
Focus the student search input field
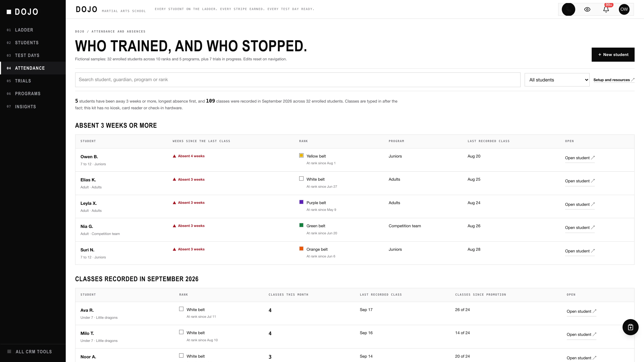[x=298, y=80]
